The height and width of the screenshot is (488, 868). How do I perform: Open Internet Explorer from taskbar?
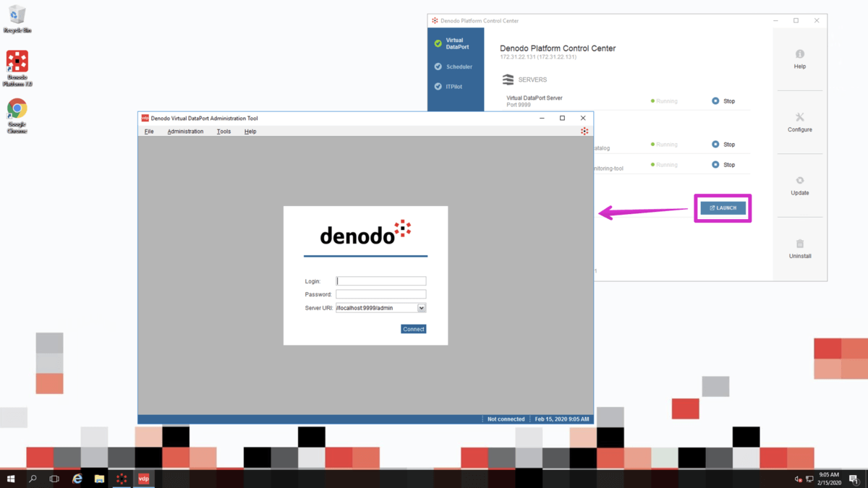(x=77, y=479)
